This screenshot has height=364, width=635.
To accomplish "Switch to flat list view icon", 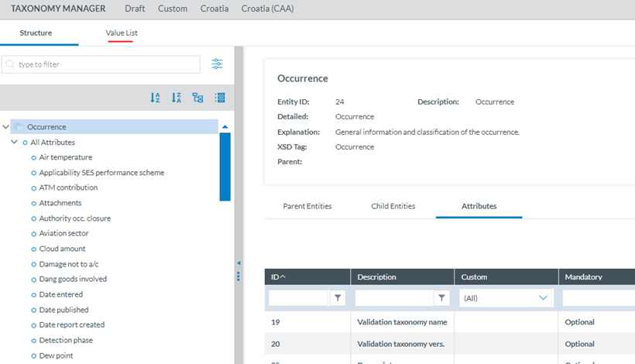I will click(219, 98).
